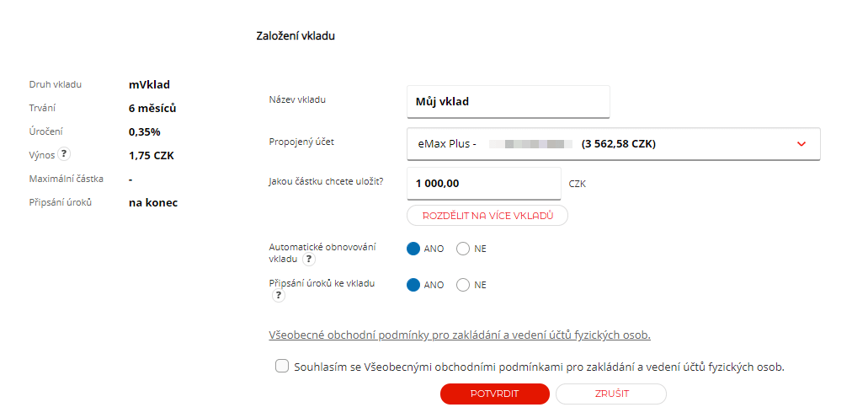Open the help tooltip next to Výnos
The image size is (868, 418).
pos(64,155)
